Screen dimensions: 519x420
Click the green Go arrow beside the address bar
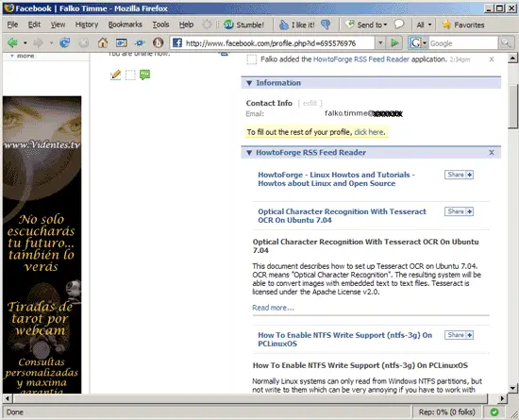coord(394,42)
